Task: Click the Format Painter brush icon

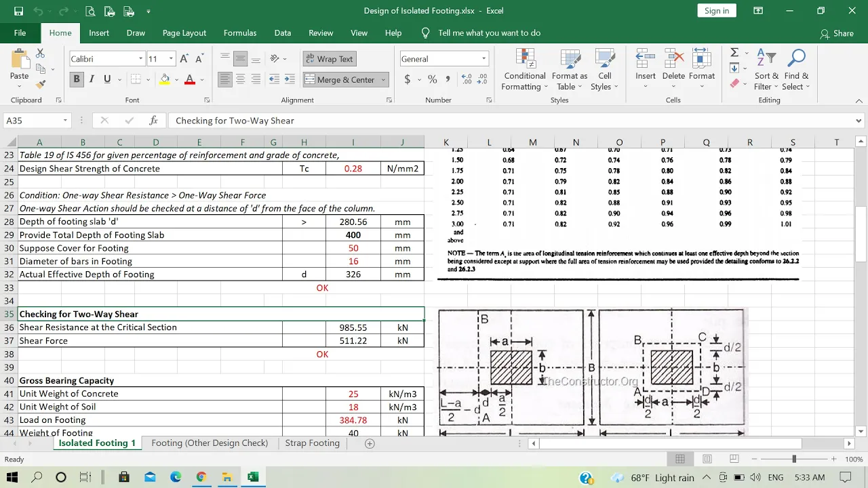Action: (x=41, y=85)
